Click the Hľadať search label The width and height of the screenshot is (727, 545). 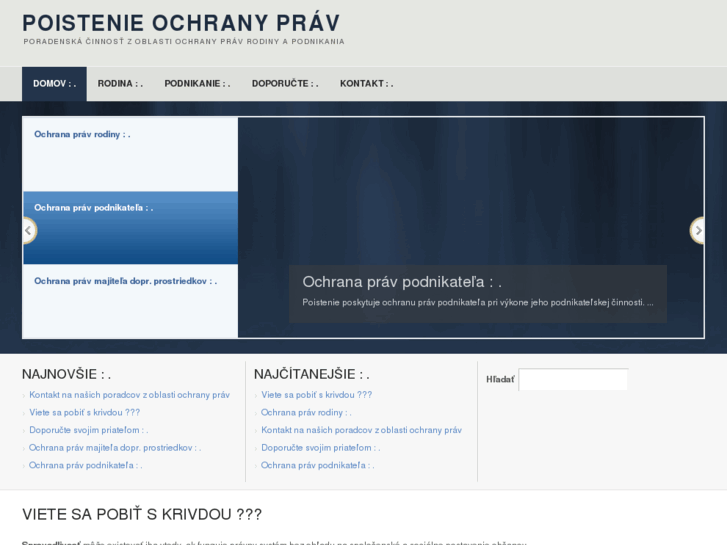pos(500,379)
